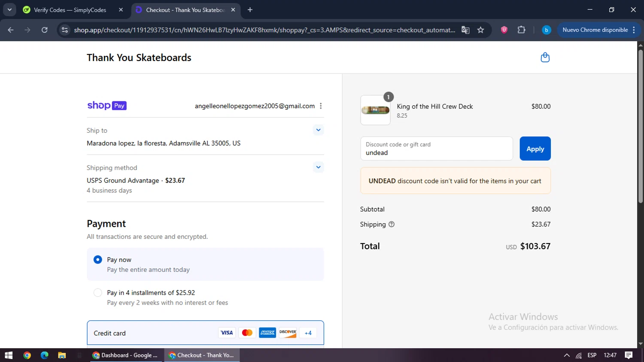Select Pay in 4 installments option

205,298
